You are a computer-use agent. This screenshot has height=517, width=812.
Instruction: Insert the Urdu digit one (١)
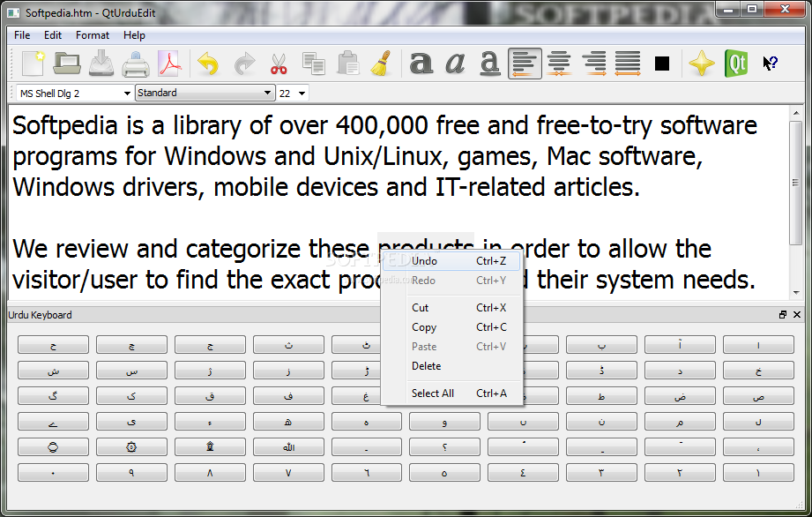(758, 473)
